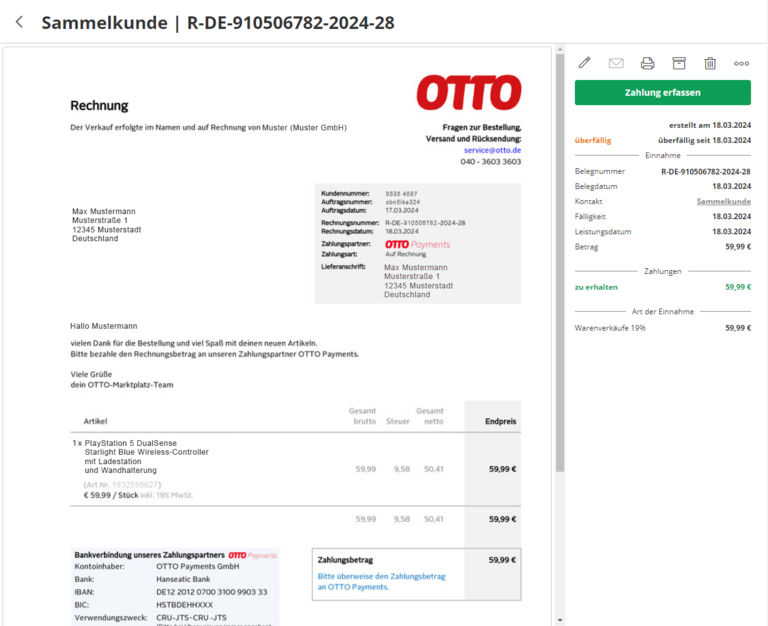The width and height of the screenshot is (768, 626).
Task: Click the blue payment instruction text
Action: click(x=367, y=582)
